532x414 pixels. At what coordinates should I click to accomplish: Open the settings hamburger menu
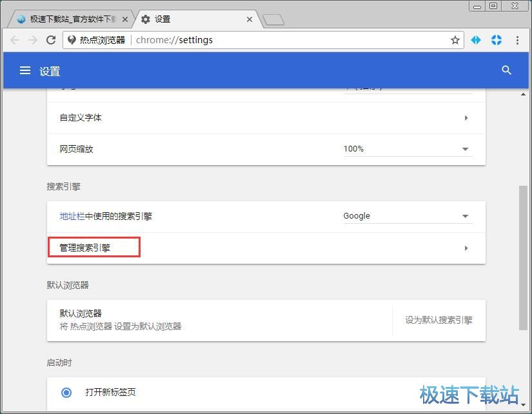(25, 70)
